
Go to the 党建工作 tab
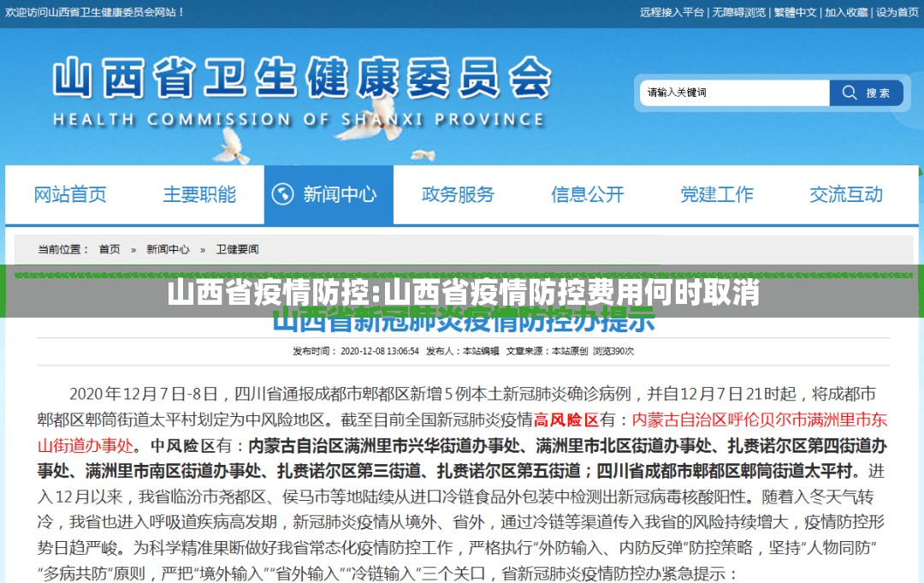[717, 194]
